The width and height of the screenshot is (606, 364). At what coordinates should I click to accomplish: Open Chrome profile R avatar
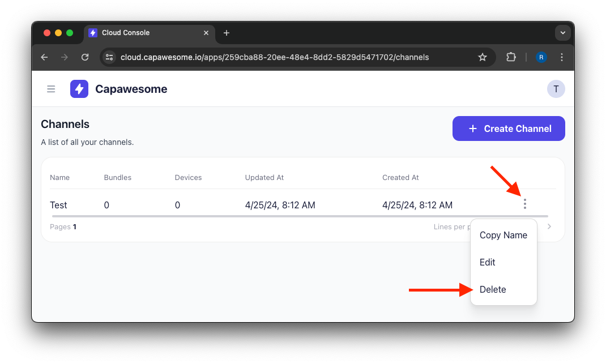pos(541,57)
